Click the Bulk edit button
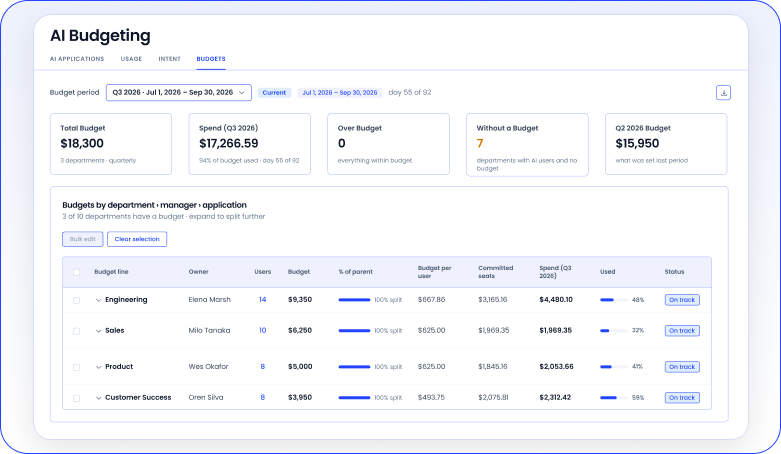781x454 pixels. coord(83,239)
